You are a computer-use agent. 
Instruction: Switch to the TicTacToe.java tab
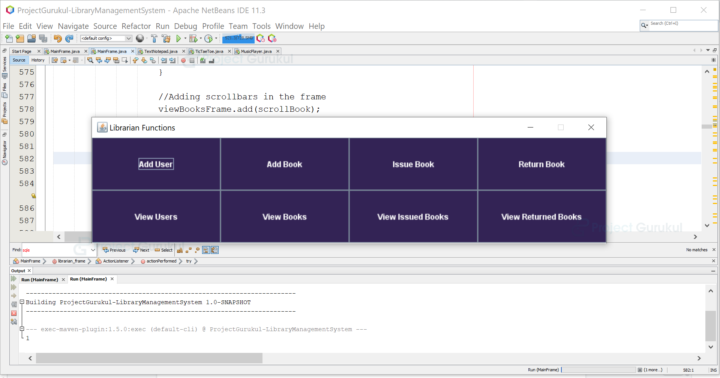209,51
